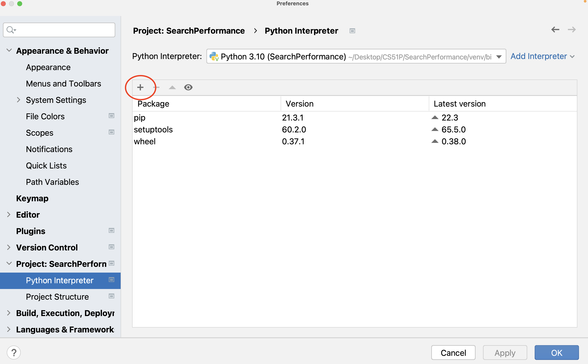Open Scopes in a new window
Screen dimensions: 588x364
coord(111,132)
